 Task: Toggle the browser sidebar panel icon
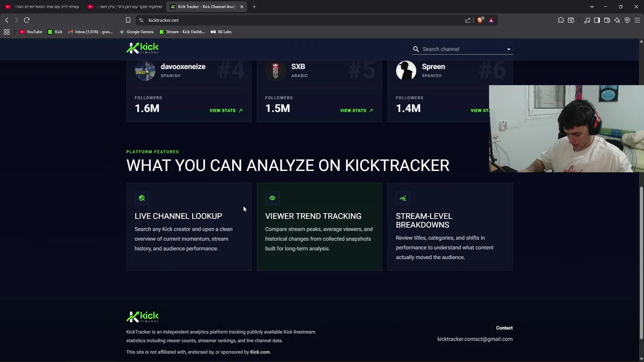[x=597, y=20]
